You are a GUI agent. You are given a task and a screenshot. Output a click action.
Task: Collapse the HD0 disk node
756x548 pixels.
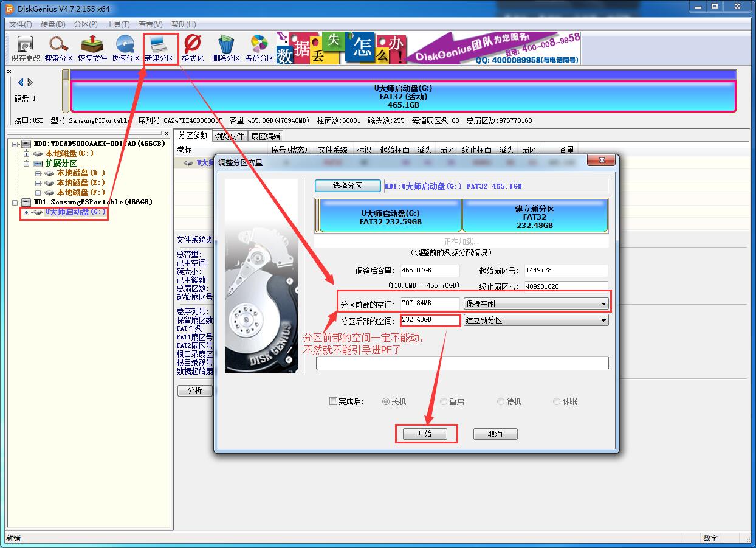(15, 144)
